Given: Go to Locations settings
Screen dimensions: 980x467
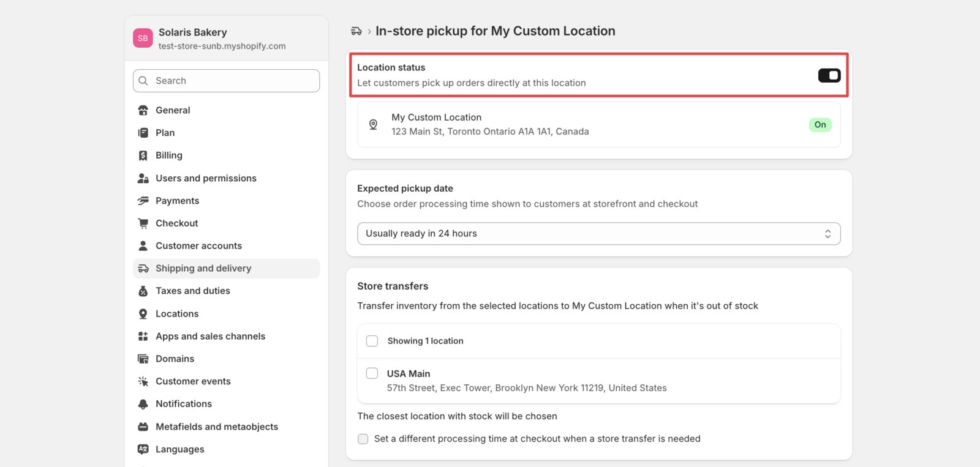Looking at the screenshot, I should [226, 313].
